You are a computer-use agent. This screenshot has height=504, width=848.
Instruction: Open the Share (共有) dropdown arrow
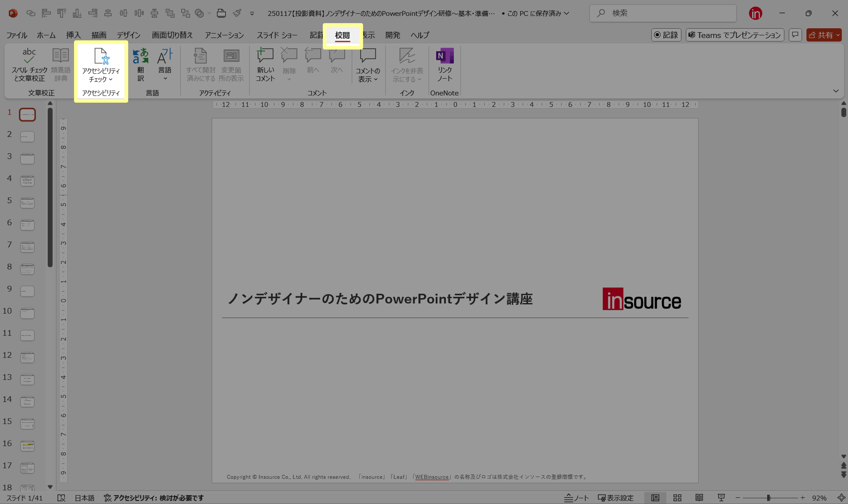pyautogui.click(x=838, y=35)
